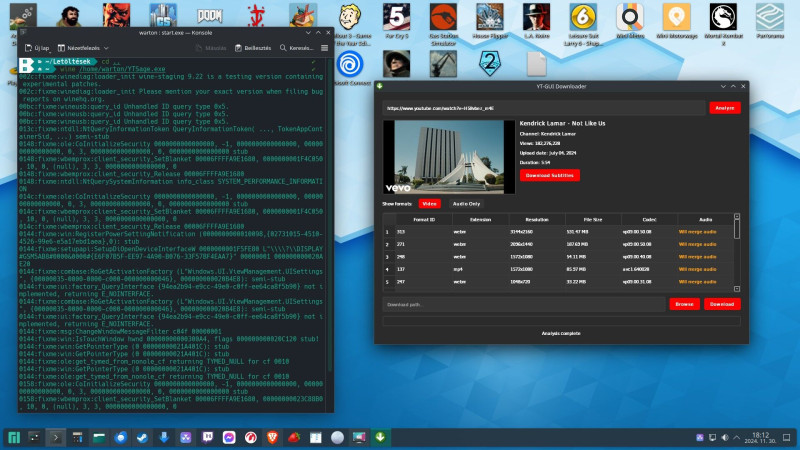This screenshot has height=450, width=800.
Task: Click the volume icon in system tray
Action: [724, 438]
